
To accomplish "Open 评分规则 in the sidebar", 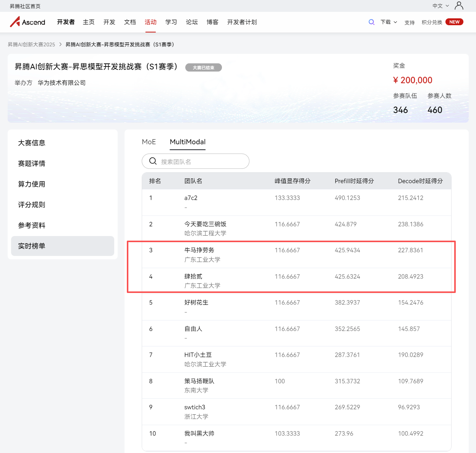I will tap(32, 205).
